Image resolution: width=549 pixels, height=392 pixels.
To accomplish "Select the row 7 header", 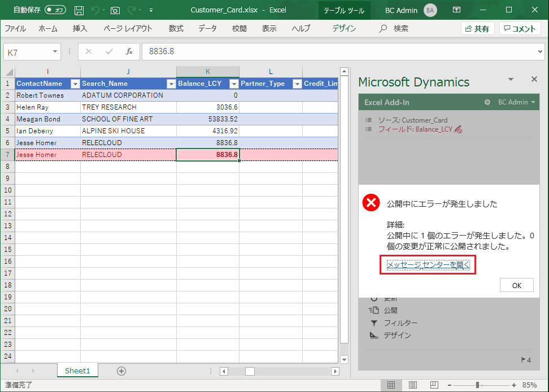I will (8, 155).
